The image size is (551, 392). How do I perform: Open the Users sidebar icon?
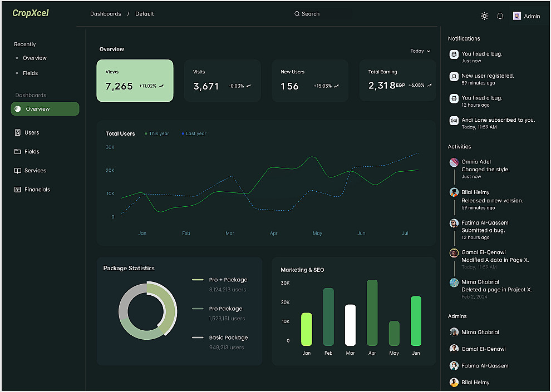click(18, 132)
